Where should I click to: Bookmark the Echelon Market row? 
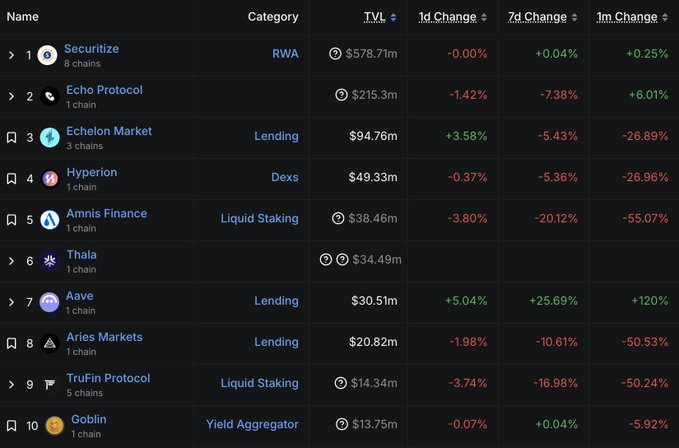tap(12, 137)
